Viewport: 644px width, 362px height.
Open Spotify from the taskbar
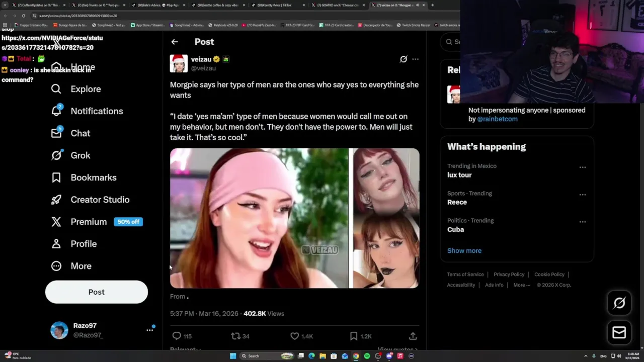[x=367, y=356]
